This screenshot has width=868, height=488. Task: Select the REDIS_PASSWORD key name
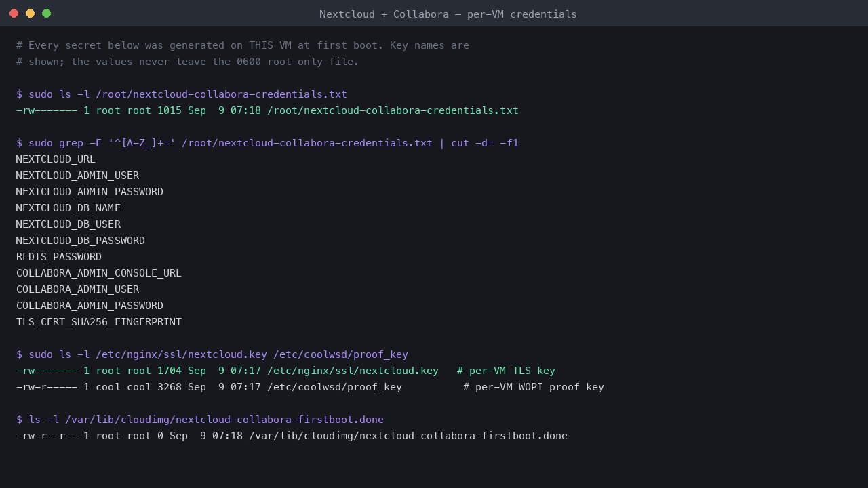[x=59, y=257]
